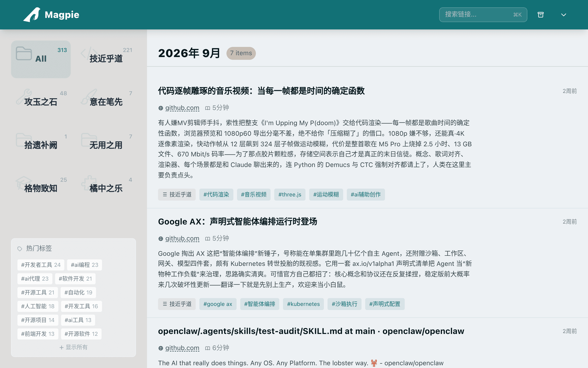Filter by #开源项目 popular tag
Screen dimensions: 588x368
click(x=38, y=320)
